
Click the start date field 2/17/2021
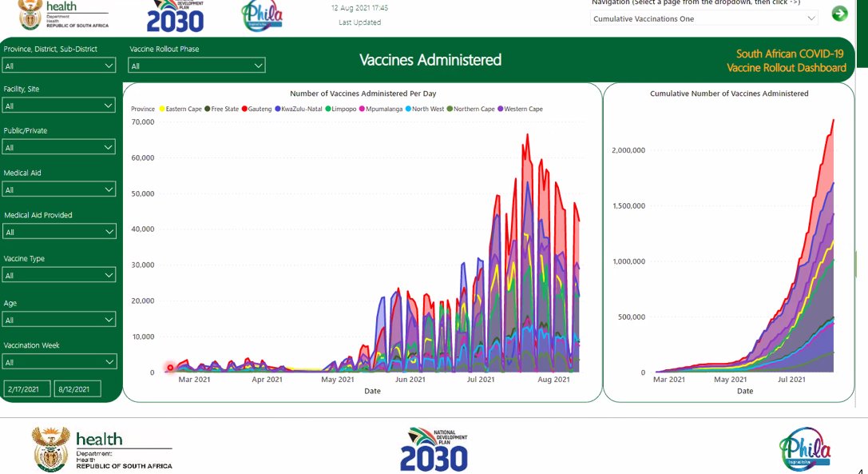pyautogui.click(x=26, y=389)
